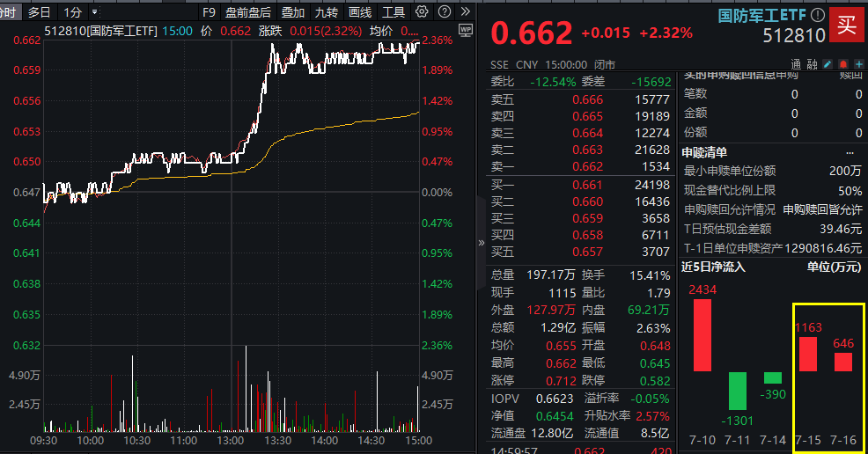Click the WP monitor icon
Screen dimensions: 868x454
coord(466,30)
